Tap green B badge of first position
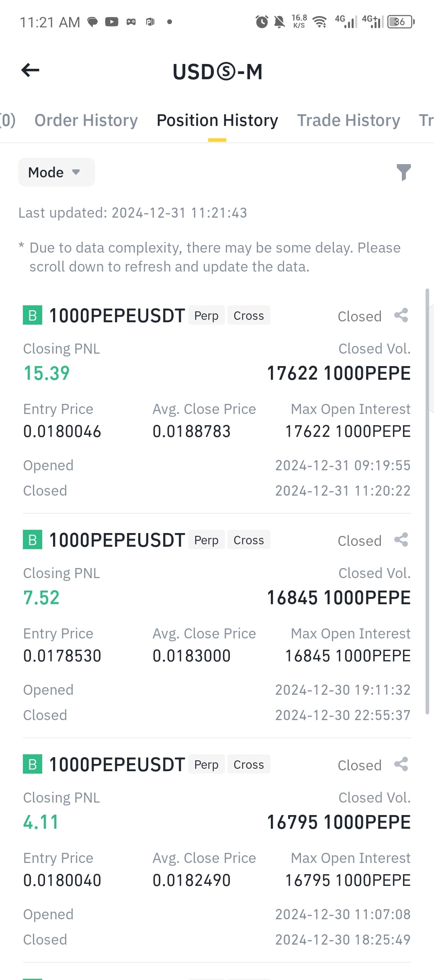This screenshot has width=434, height=980. [33, 315]
